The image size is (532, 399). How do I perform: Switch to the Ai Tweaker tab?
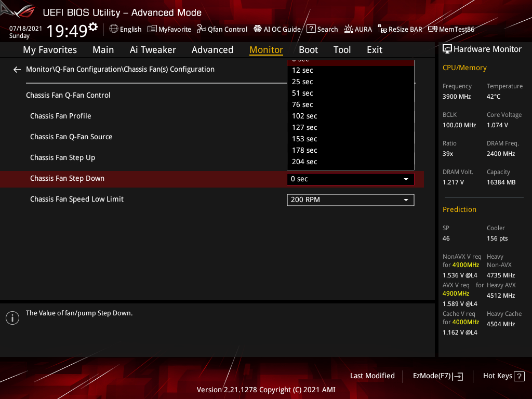153,49
